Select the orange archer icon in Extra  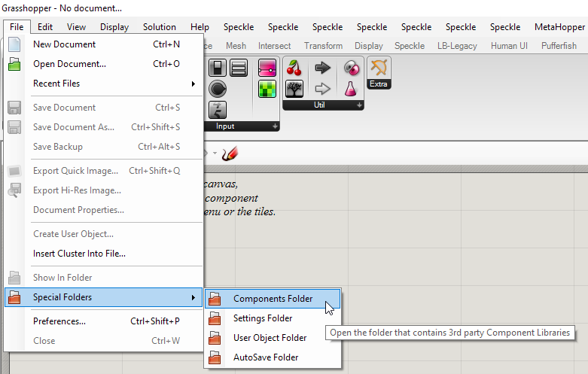(379, 68)
